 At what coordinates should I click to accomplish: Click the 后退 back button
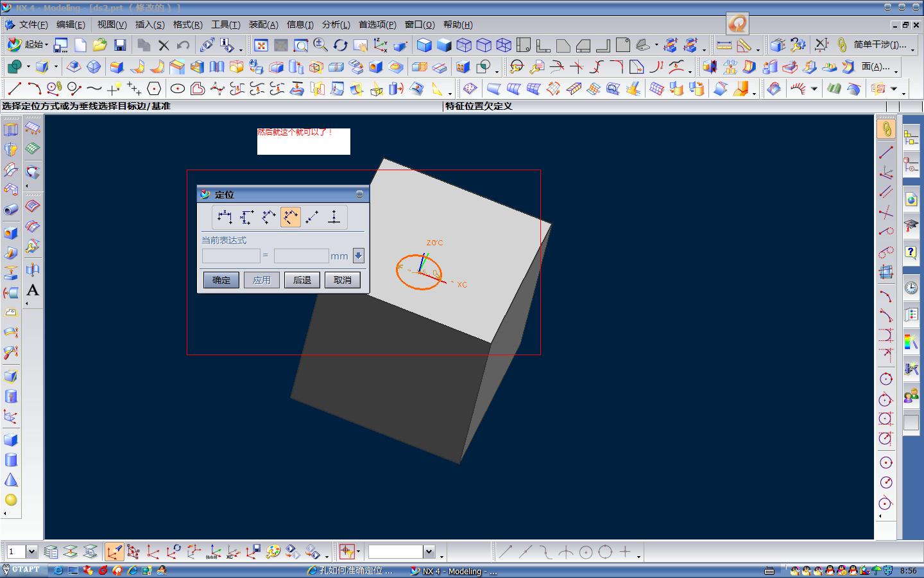(x=302, y=280)
